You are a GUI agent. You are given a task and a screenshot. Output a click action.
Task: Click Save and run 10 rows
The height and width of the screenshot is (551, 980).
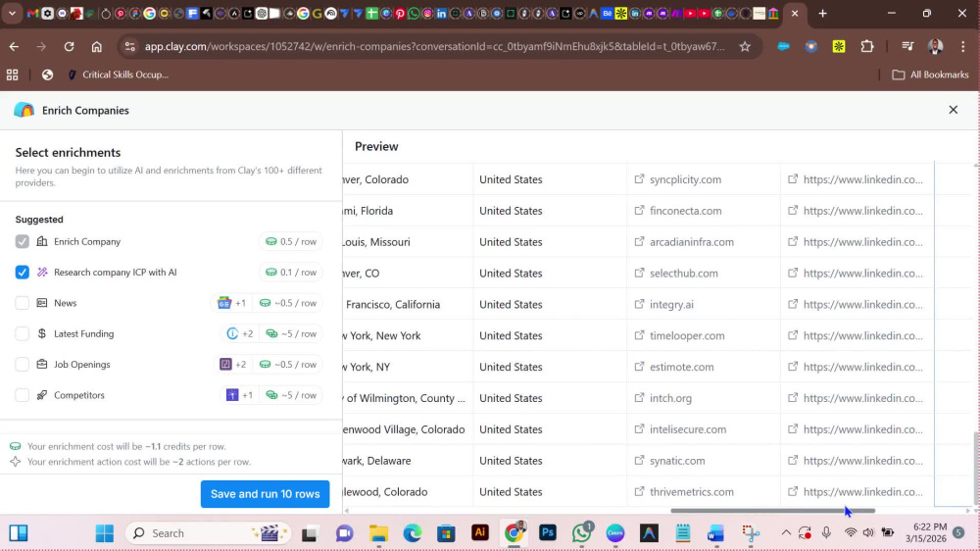[x=265, y=494]
